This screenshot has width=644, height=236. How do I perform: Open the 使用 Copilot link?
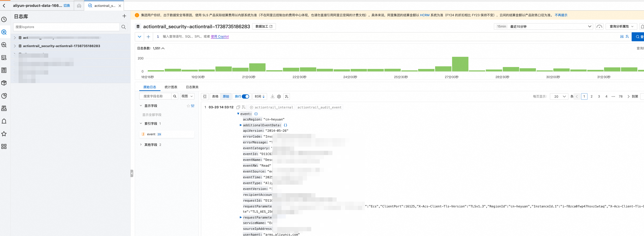pos(220,36)
